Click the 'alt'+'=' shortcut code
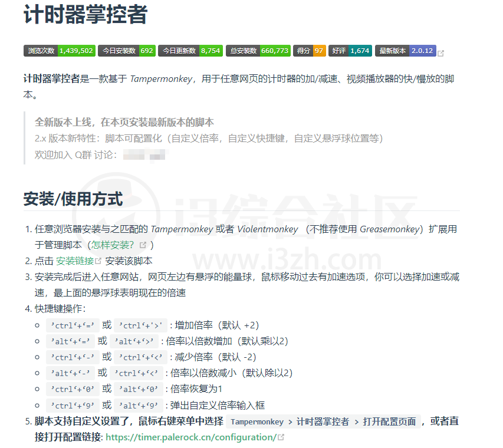 point(70,341)
